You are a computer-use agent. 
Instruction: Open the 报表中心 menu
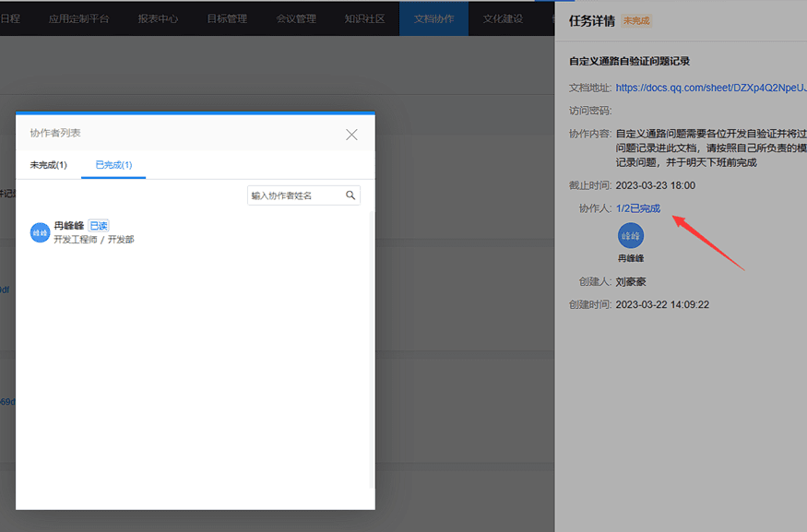158,19
